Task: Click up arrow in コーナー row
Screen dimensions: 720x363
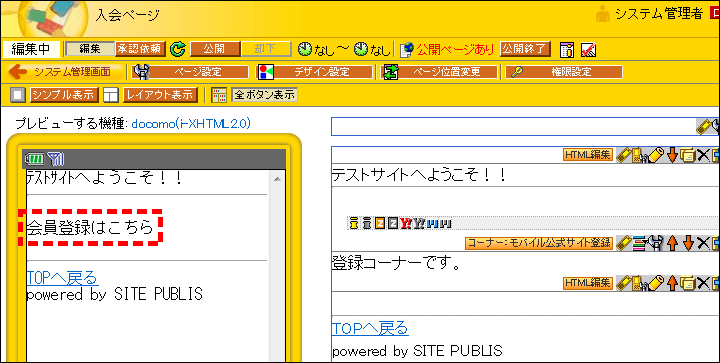Action: tap(672, 243)
